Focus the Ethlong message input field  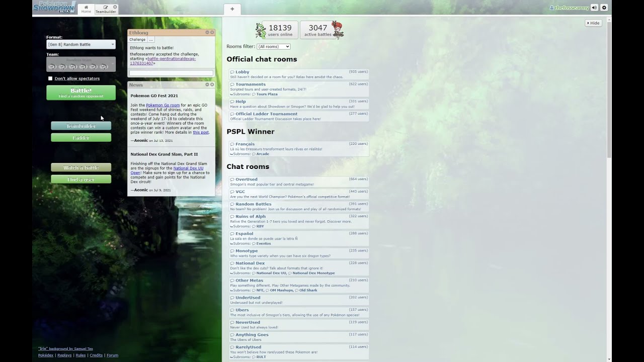pyautogui.click(x=171, y=73)
